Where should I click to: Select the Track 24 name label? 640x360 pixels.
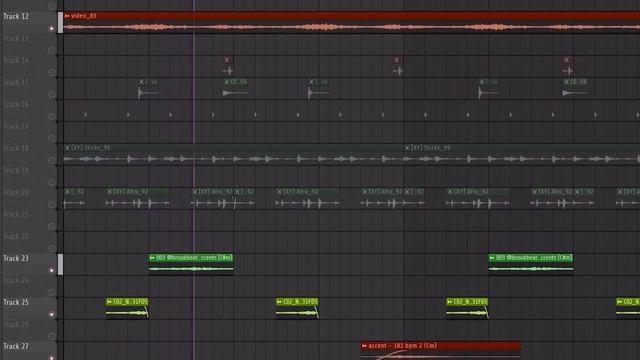pyautogui.click(x=16, y=280)
